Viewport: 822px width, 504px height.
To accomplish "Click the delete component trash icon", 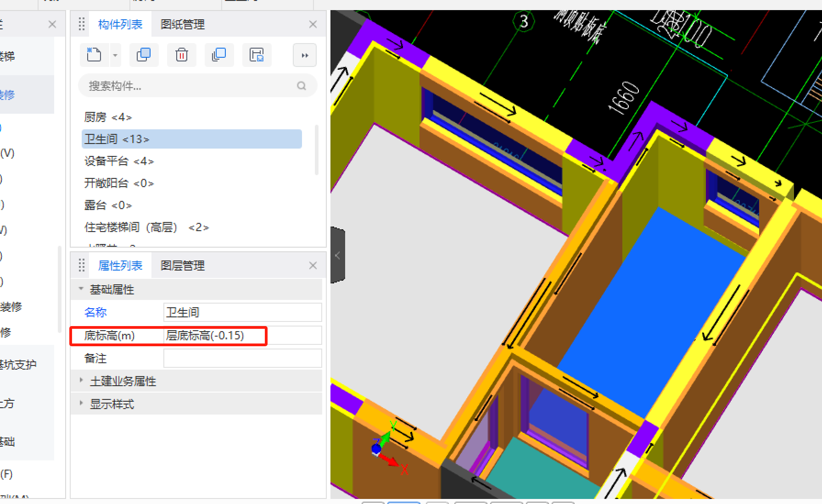I will tap(182, 55).
